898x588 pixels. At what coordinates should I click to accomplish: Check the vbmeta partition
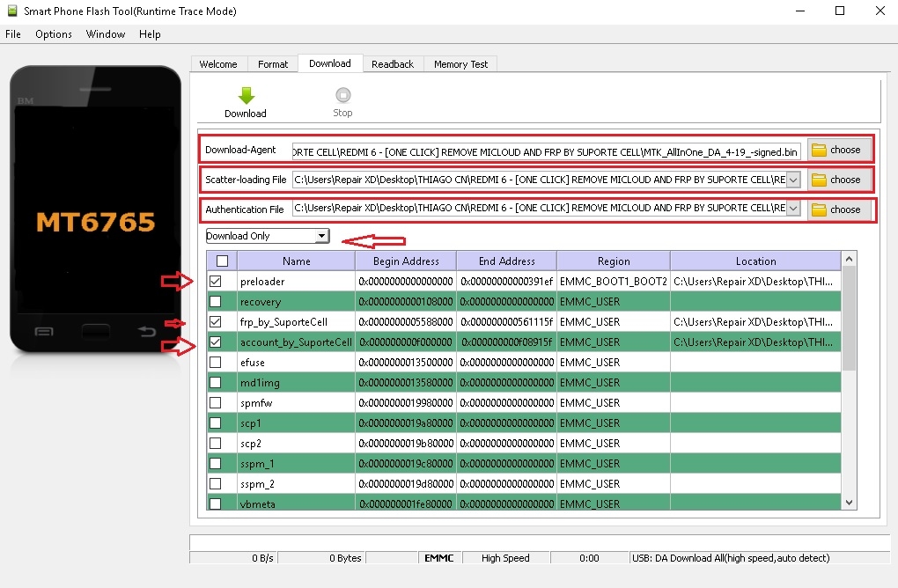(x=216, y=503)
